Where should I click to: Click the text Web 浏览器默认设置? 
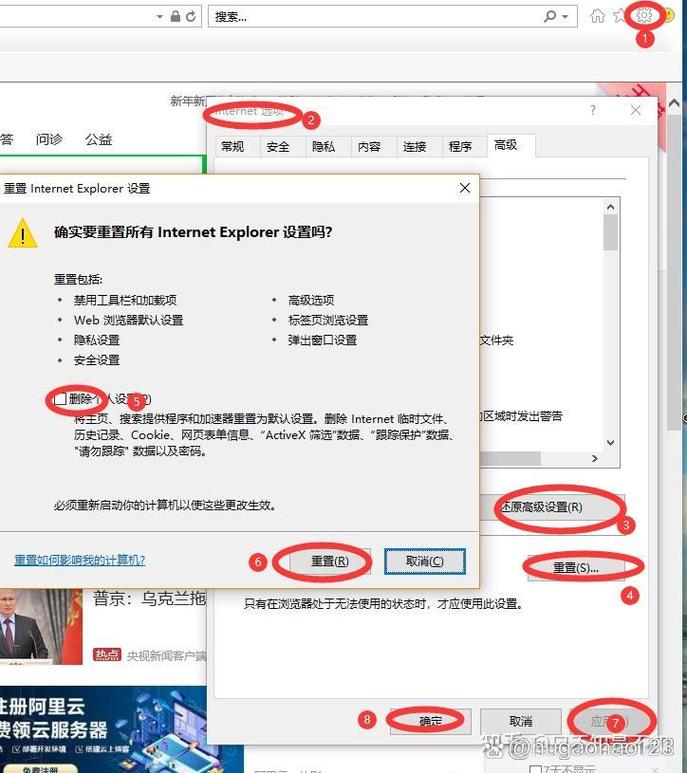pos(129,320)
